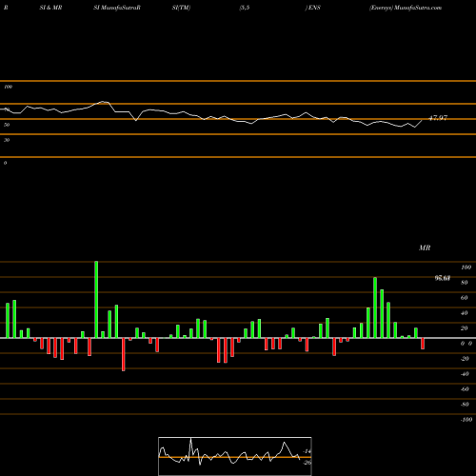Click the -60 label on the MR axis
Viewport: 476px width, 476px height.
coord(465,389)
